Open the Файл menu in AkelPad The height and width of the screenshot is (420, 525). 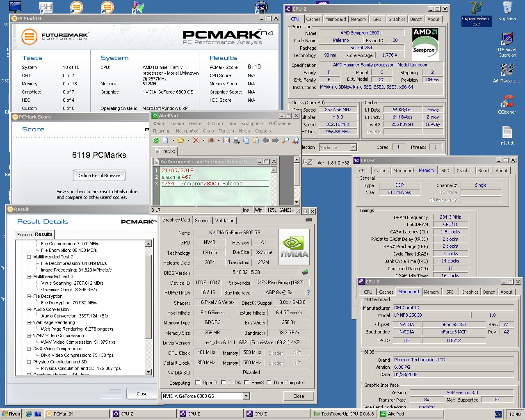(x=158, y=123)
